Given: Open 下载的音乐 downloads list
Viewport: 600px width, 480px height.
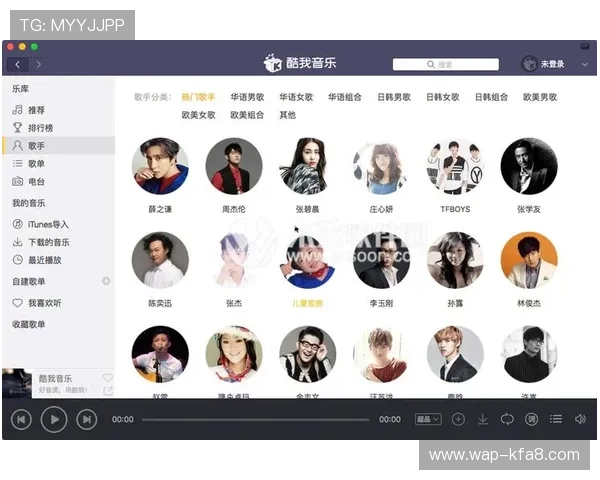Looking at the screenshot, I should (59, 242).
